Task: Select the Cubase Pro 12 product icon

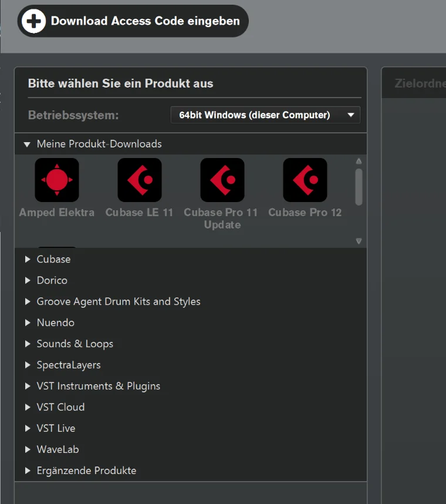Action: point(305,180)
